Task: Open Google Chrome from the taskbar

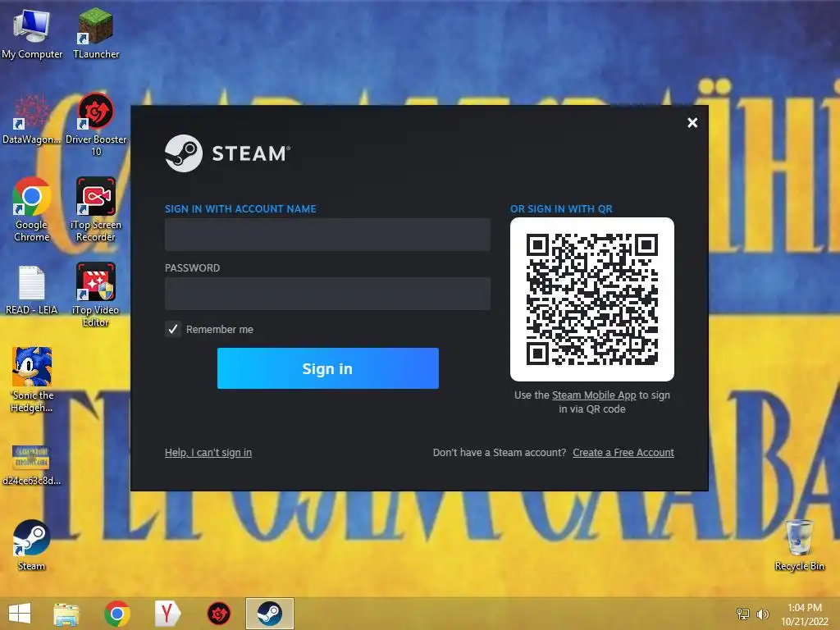Action: [116, 614]
